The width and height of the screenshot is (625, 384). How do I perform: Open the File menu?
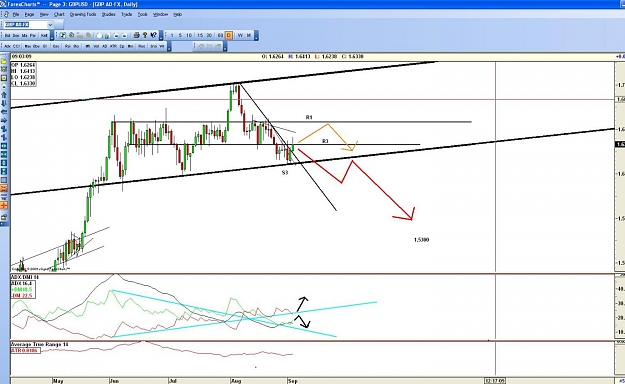pyautogui.click(x=16, y=14)
